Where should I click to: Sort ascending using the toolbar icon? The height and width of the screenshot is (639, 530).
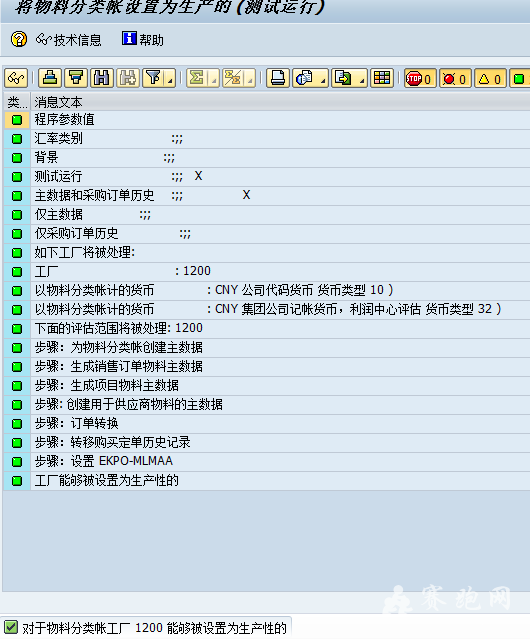50,78
